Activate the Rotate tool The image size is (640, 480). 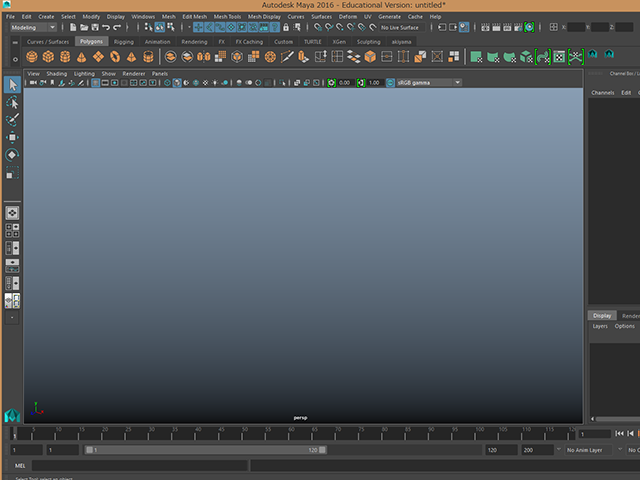12,155
